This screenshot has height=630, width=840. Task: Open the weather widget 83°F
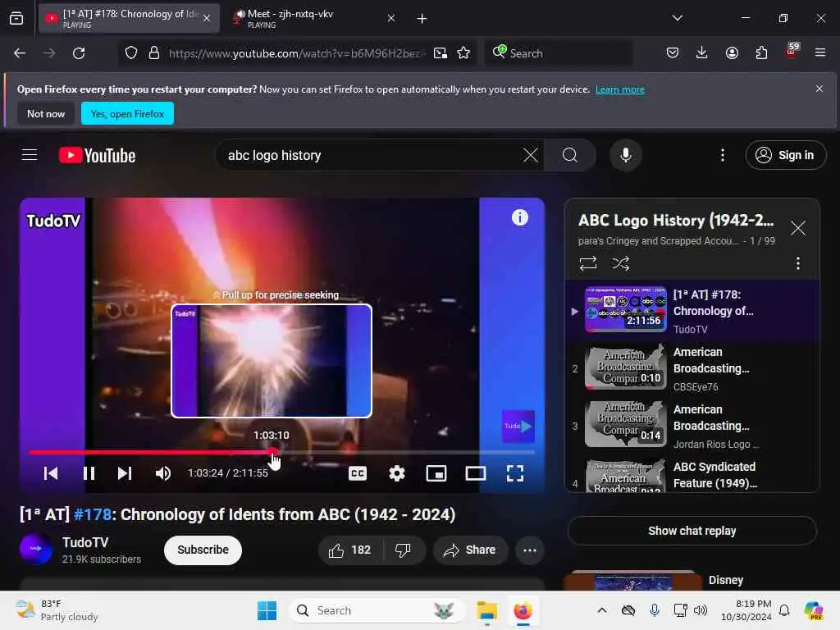pyautogui.click(x=57, y=610)
